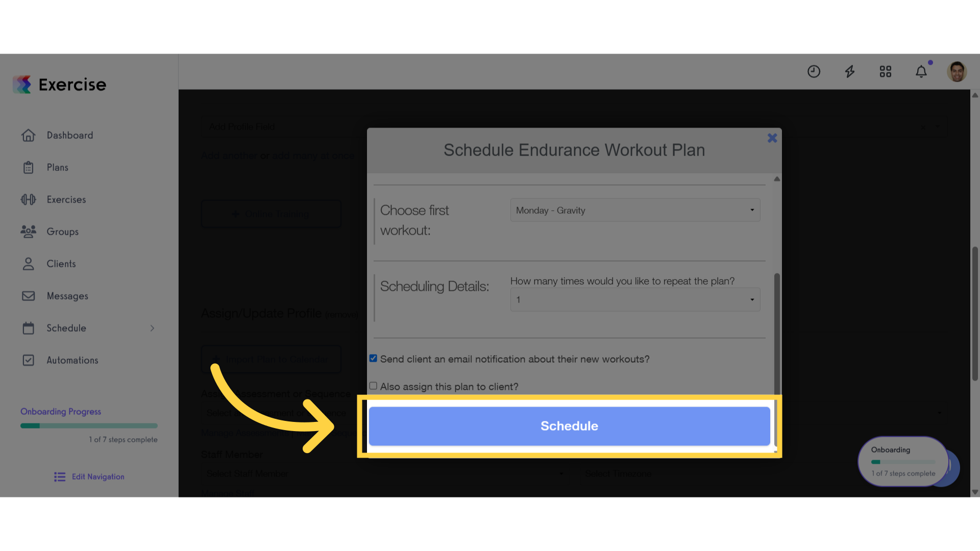
Task: Open the Select Staff Member dropdown
Action: pyautogui.click(x=385, y=473)
